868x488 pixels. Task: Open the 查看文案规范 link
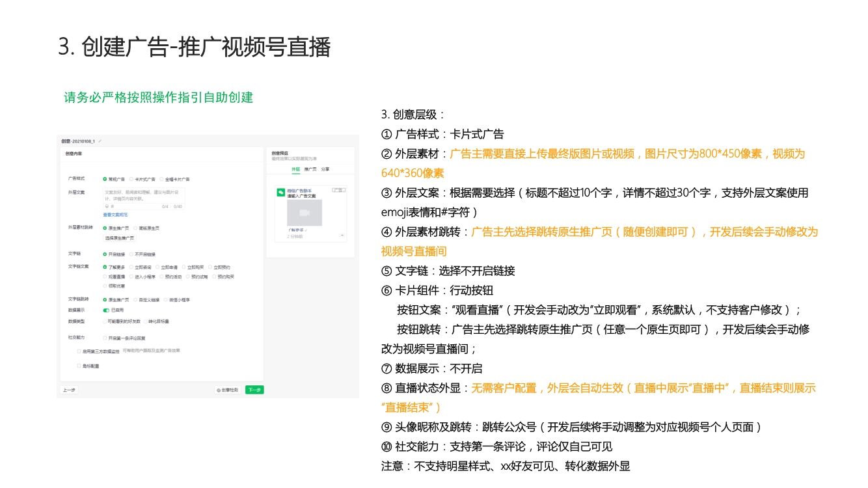tap(115, 215)
